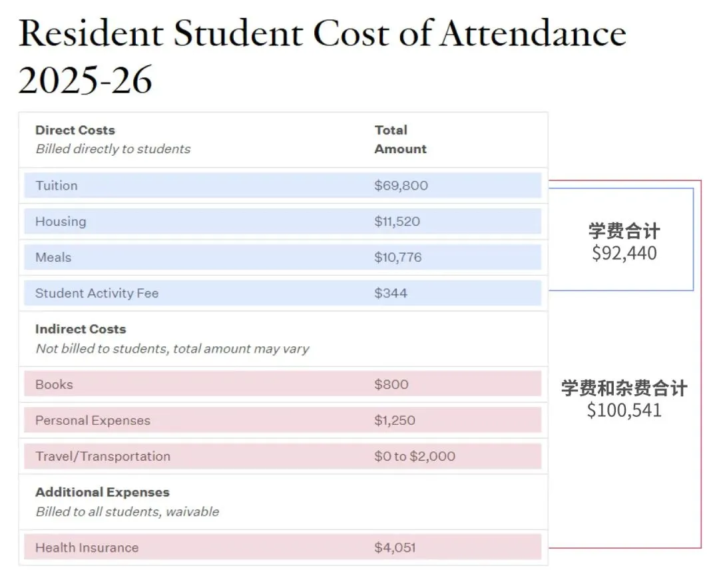The height and width of the screenshot is (588, 719).
Task: Select the Tuition row label
Action: pyautogui.click(x=57, y=186)
